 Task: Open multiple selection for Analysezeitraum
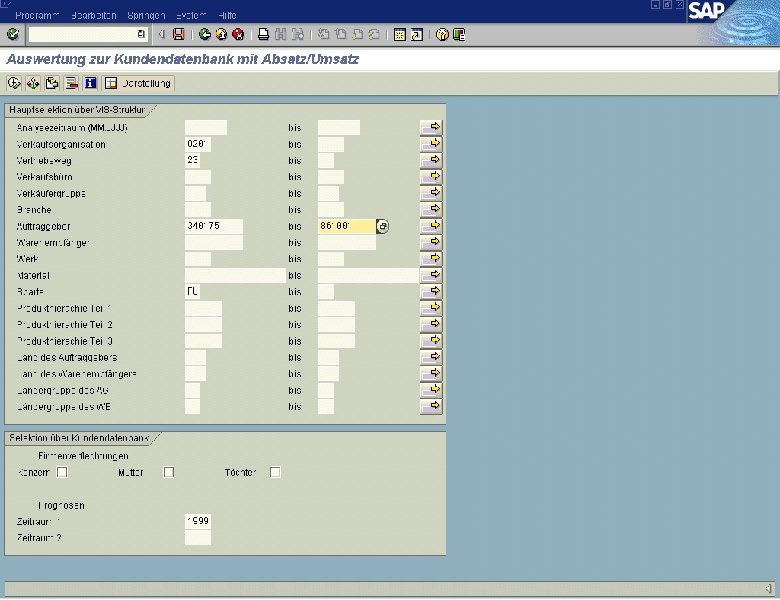[431, 127]
